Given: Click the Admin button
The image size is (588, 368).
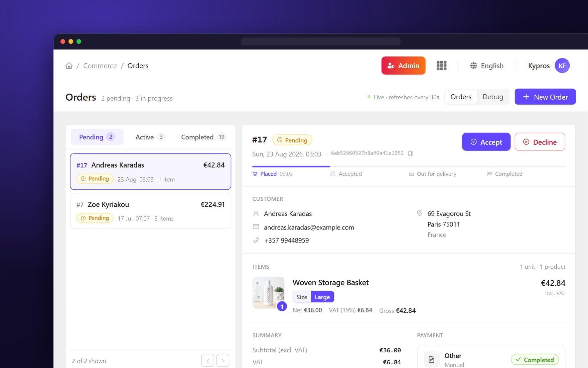Looking at the screenshot, I should tap(403, 66).
